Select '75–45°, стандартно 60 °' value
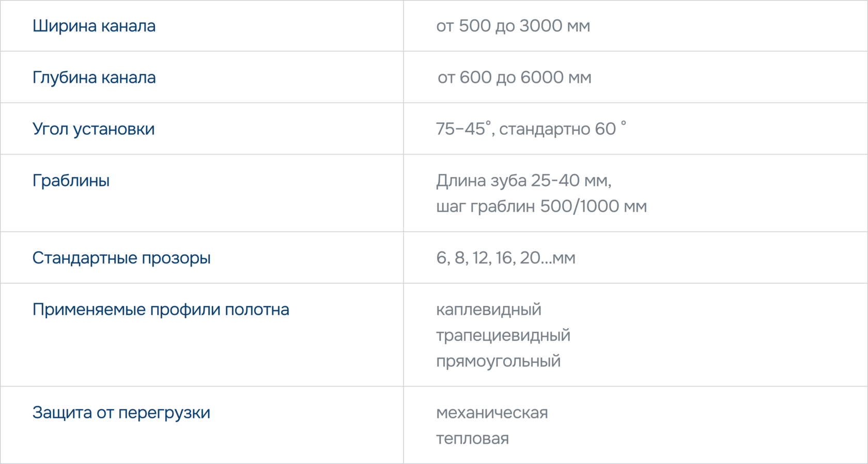The width and height of the screenshot is (868, 464). coord(531,129)
